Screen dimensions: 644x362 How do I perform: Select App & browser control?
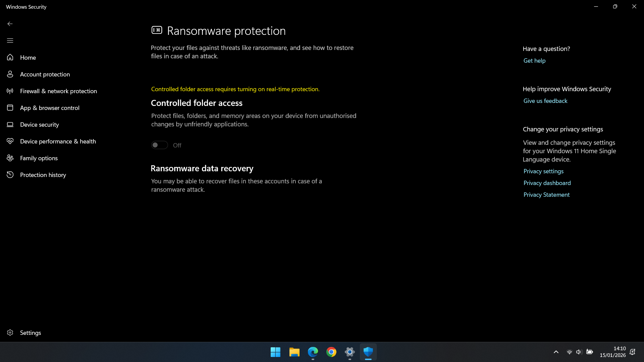[x=50, y=108]
